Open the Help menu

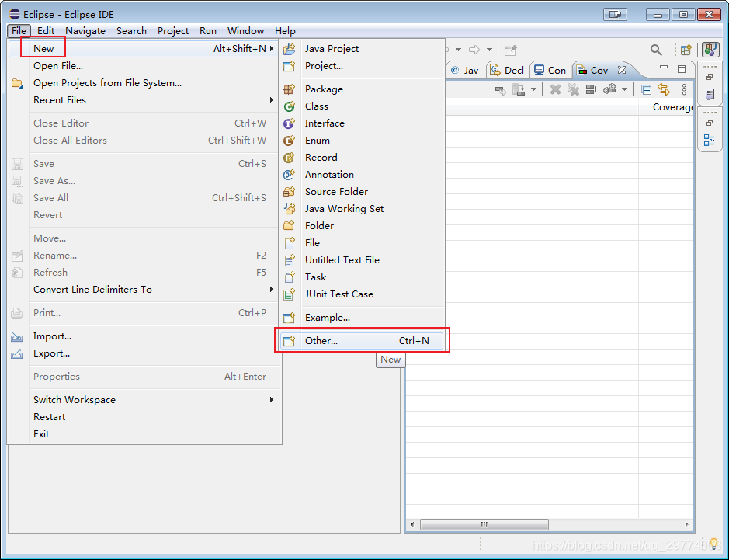(x=285, y=31)
